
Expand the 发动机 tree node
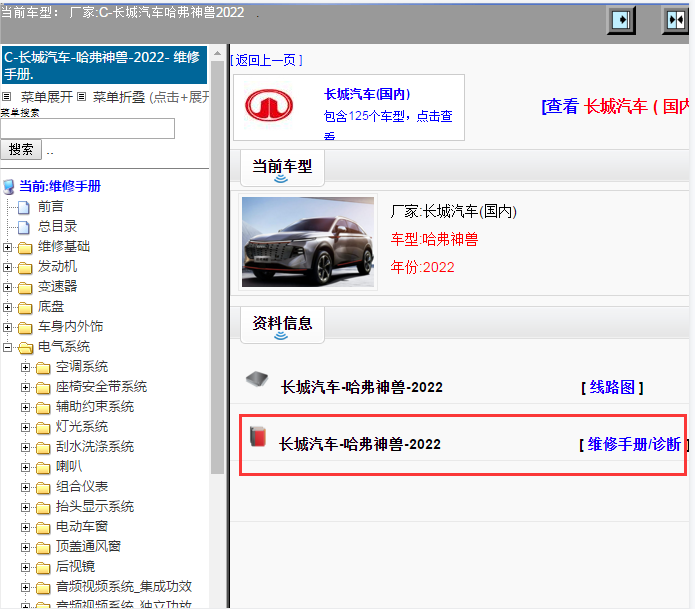pyautogui.click(x=7, y=267)
